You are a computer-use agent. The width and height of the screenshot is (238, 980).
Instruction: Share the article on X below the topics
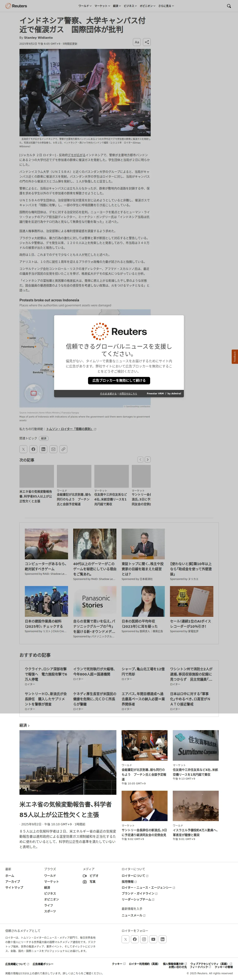pyautogui.click(x=23, y=449)
